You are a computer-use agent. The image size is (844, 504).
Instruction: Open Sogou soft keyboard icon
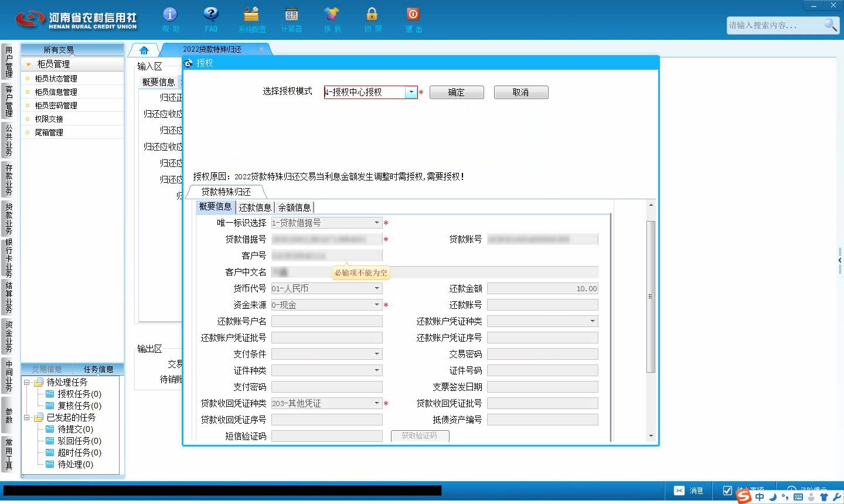pos(798,497)
